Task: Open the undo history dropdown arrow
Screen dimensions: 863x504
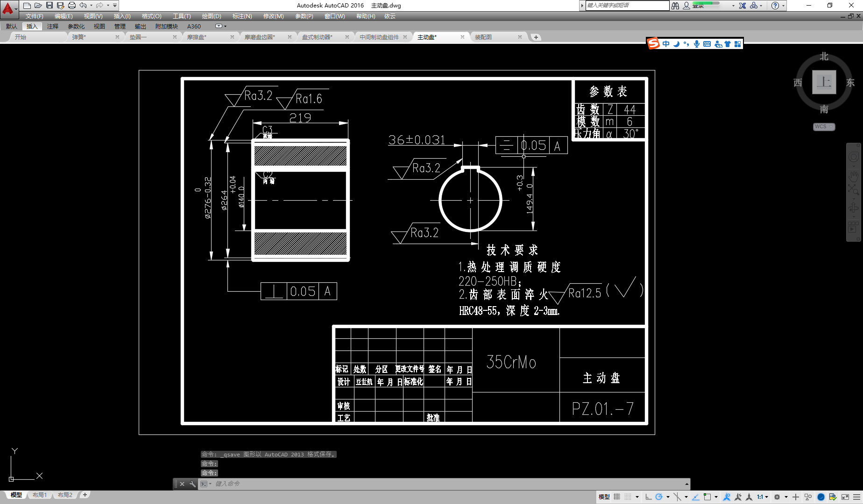Action: coord(91,5)
